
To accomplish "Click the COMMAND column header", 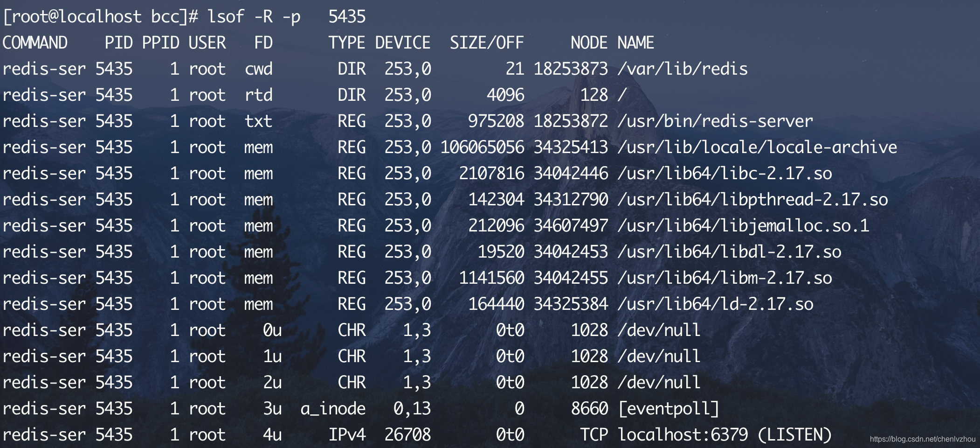I will [x=35, y=43].
